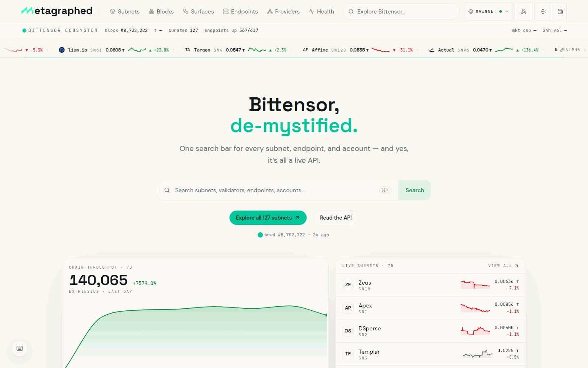Click the LIVE SUBNETS · 7D heading
Viewport: 588px width, 368px height.
(x=368, y=266)
